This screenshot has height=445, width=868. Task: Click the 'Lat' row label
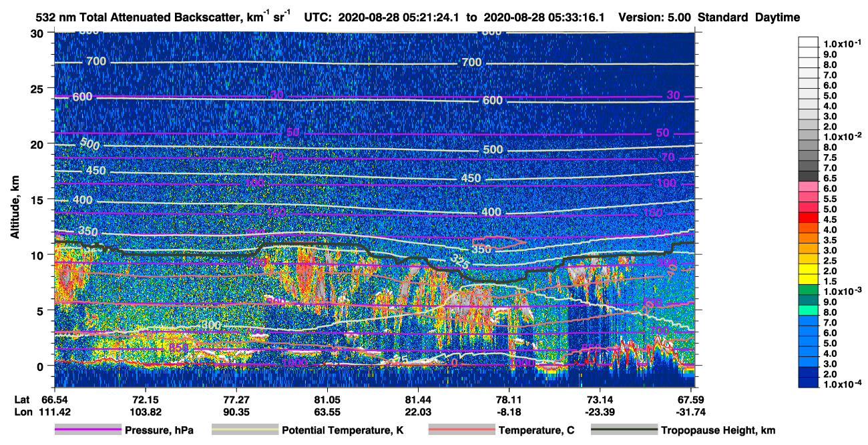22,400
